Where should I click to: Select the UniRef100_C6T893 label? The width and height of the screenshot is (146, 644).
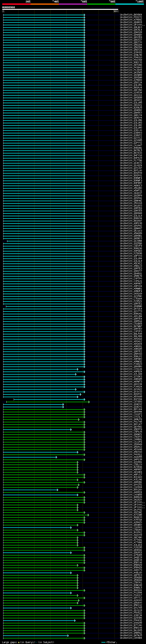click(131, 402)
